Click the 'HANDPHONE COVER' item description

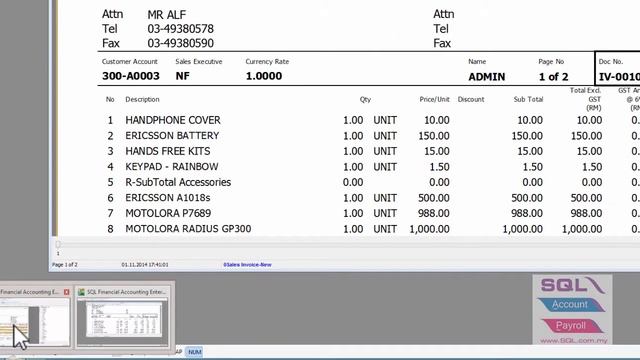pos(173,120)
